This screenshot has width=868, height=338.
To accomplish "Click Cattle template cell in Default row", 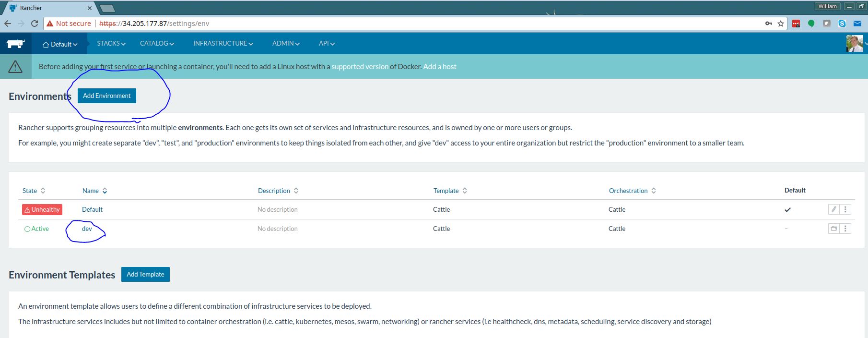I will point(441,209).
